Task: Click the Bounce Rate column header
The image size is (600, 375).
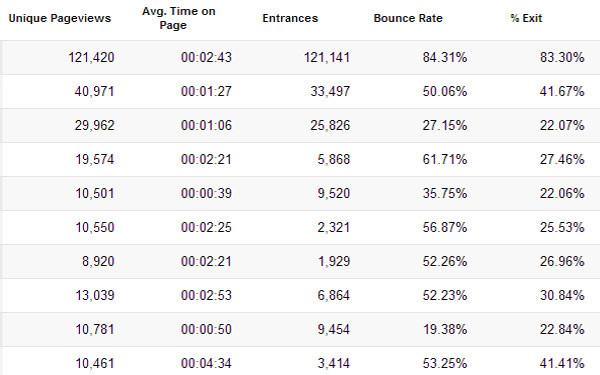Action: tap(408, 18)
